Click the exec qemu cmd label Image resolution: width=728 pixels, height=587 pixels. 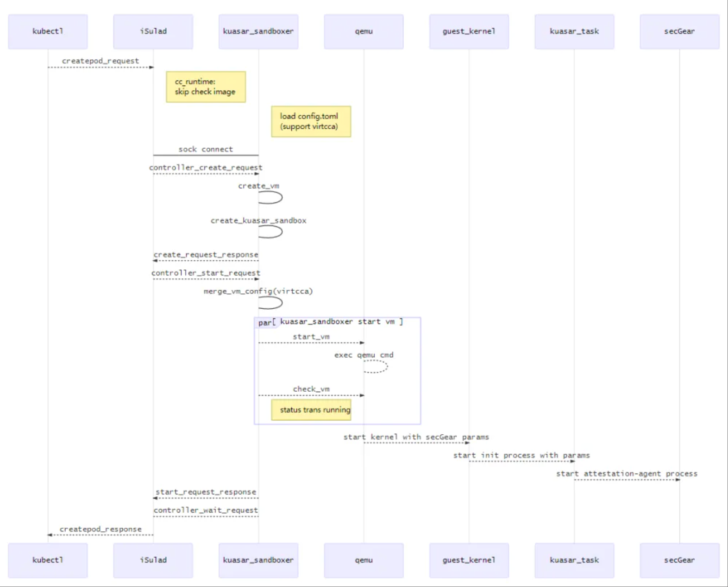pyautogui.click(x=364, y=355)
